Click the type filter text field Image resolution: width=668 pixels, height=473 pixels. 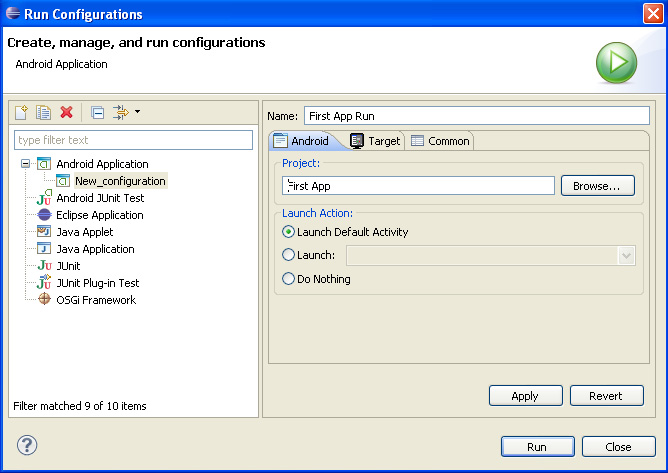[x=134, y=140]
